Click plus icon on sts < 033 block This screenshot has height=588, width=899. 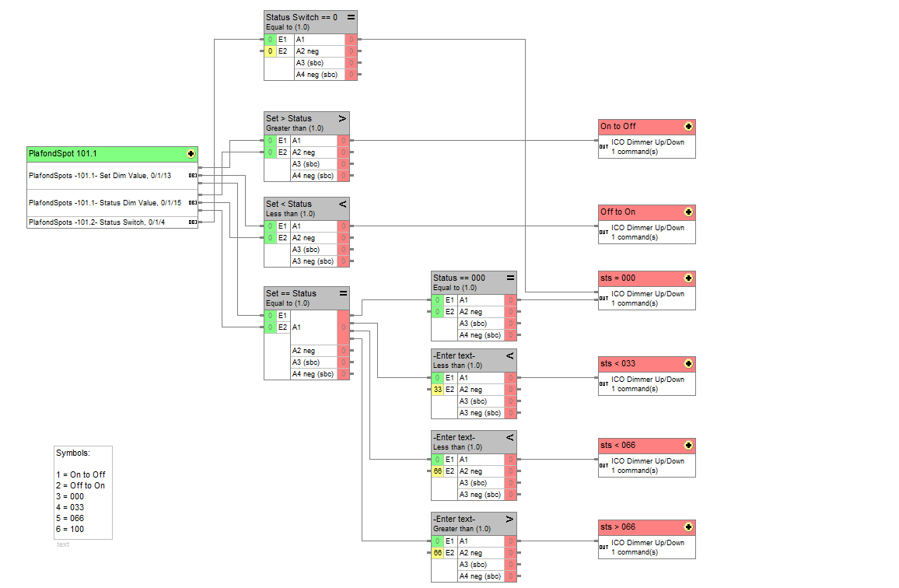click(688, 364)
